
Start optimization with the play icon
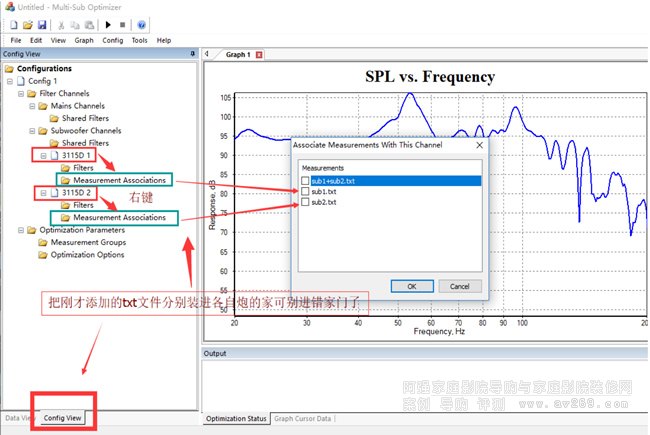(x=108, y=24)
